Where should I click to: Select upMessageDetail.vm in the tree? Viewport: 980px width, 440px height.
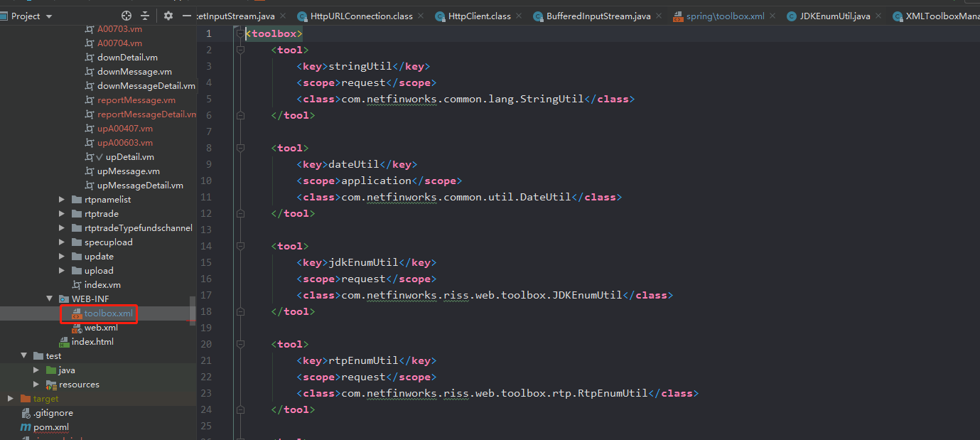point(140,186)
